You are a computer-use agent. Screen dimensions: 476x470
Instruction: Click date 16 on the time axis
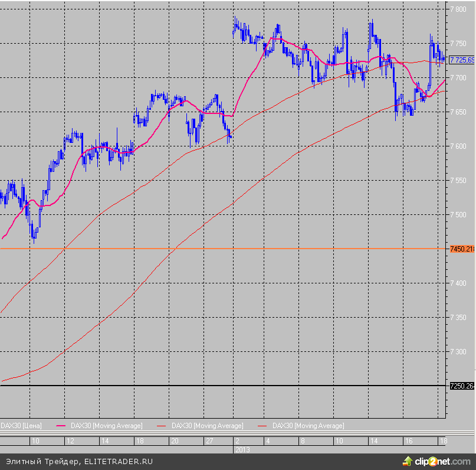point(408,441)
